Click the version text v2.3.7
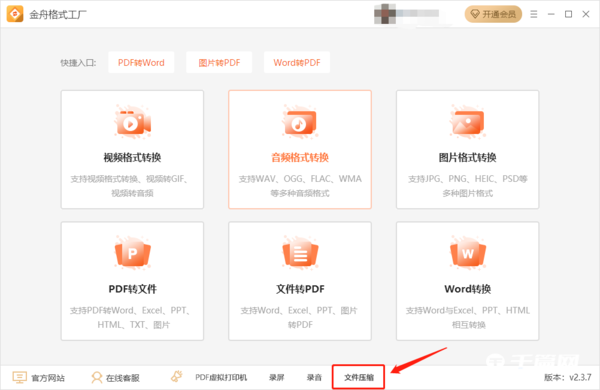The height and width of the screenshot is (390, 600). pyautogui.click(x=580, y=377)
